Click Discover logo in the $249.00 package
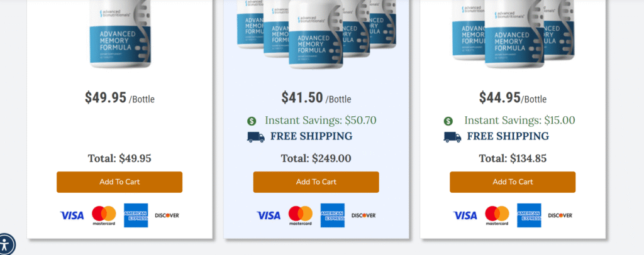Image resolution: width=644 pixels, height=255 pixels. (364, 215)
